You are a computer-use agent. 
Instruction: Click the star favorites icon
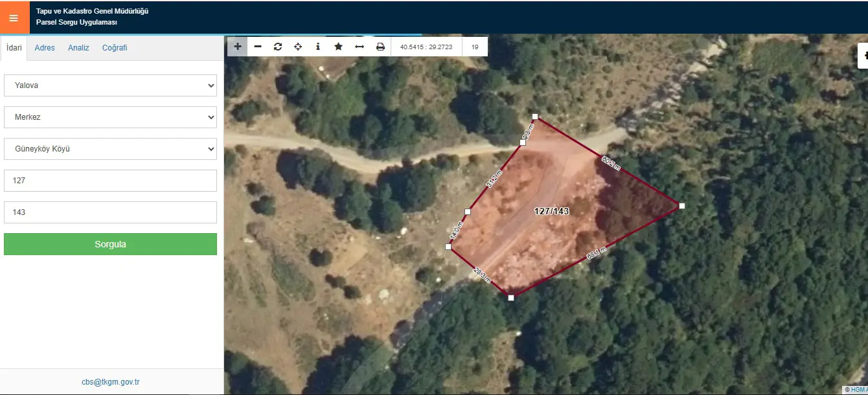pyautogui.click(x=338, y=47)
